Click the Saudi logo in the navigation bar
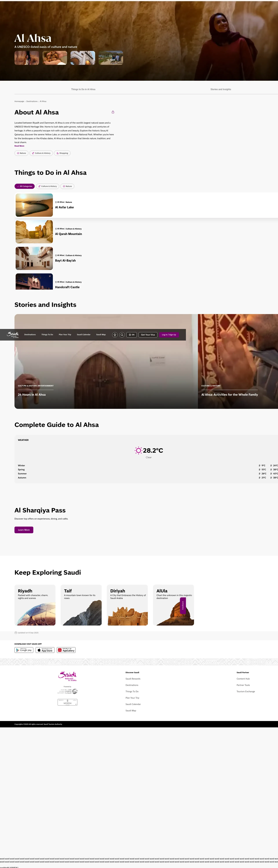 tap(13, 334)
